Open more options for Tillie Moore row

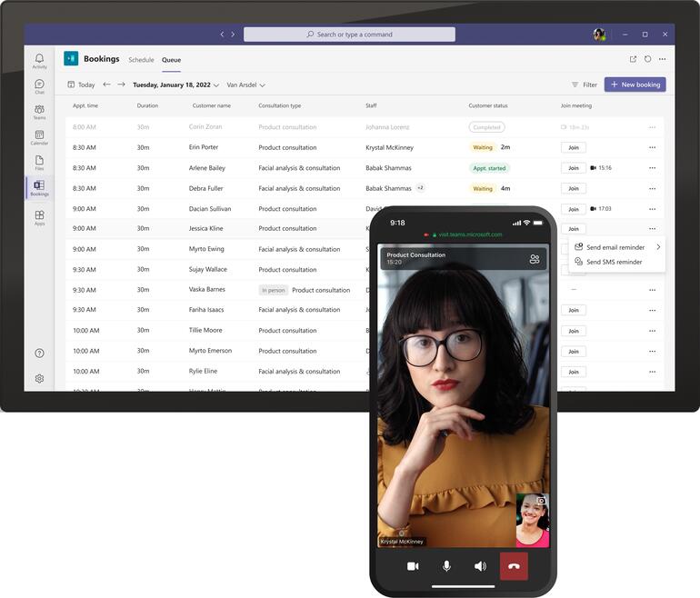click(652, 331)
